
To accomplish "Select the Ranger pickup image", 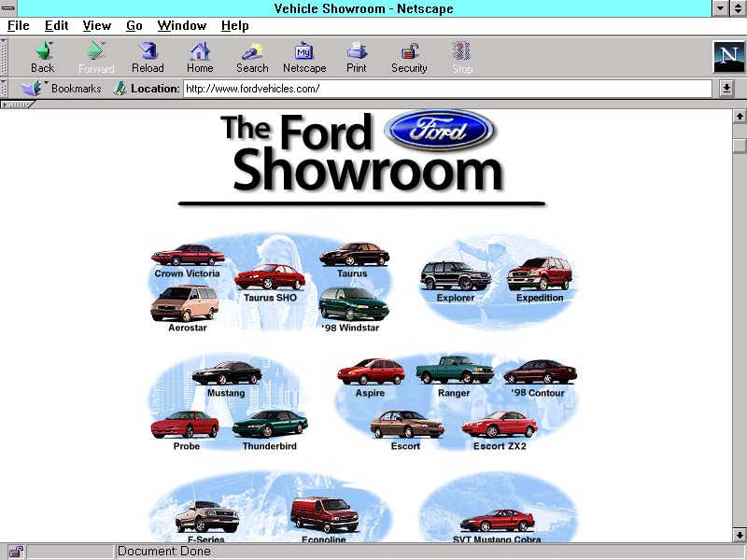I will click(x=454, y=370).
